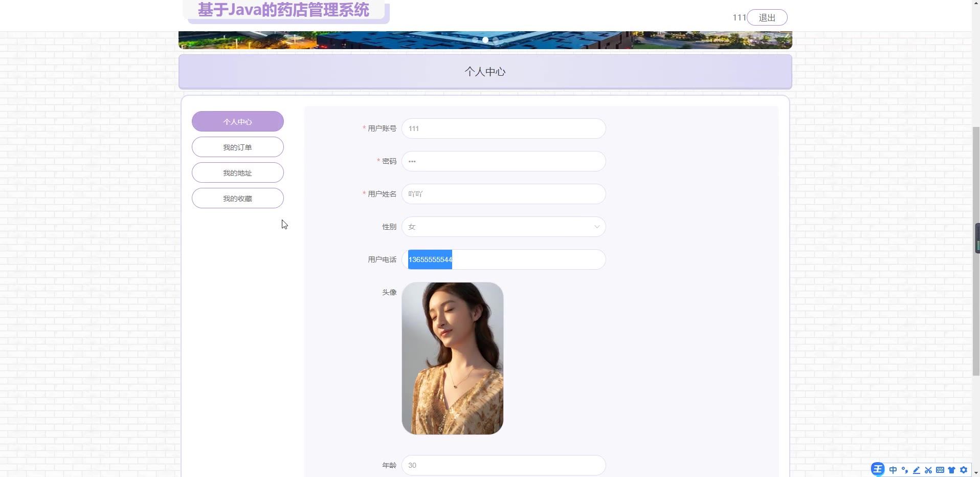Click the 基于Java的药店管理系统 site title
Image resolution: width=980 pixels, height=477 pixels.
pos(283,10)
